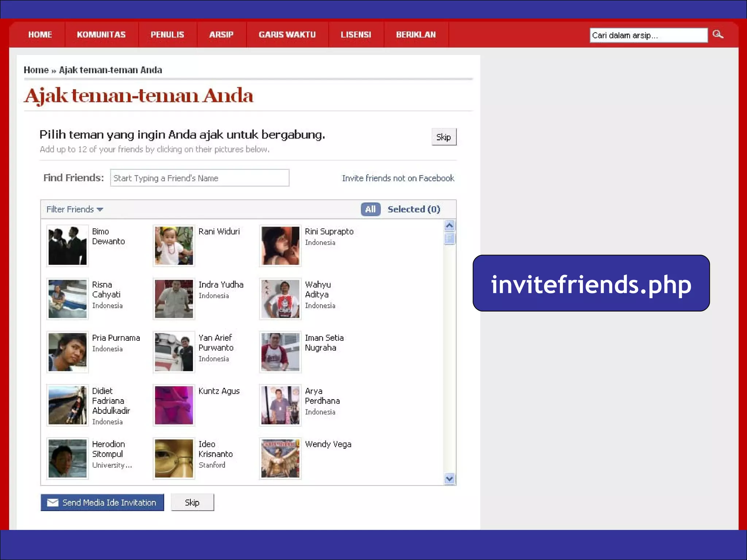Click the name text Indra Yudha
This screenshot has width=747, height=560.
[221, 285]
